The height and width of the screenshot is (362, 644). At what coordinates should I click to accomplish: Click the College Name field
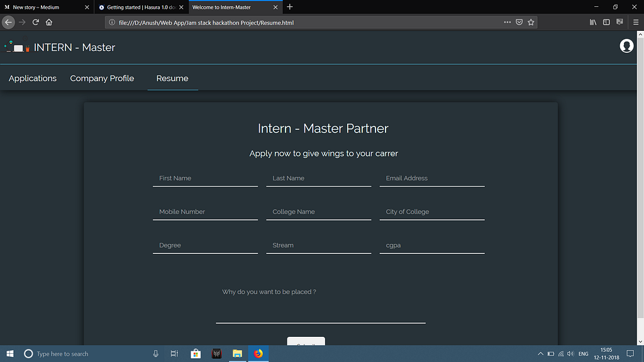(319, 212)
